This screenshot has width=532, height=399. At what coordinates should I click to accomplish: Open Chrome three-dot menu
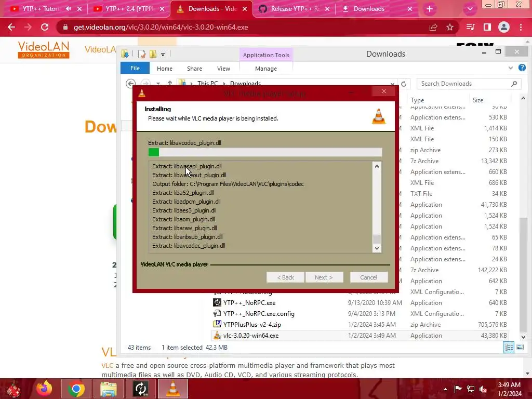tap(521, 27)
